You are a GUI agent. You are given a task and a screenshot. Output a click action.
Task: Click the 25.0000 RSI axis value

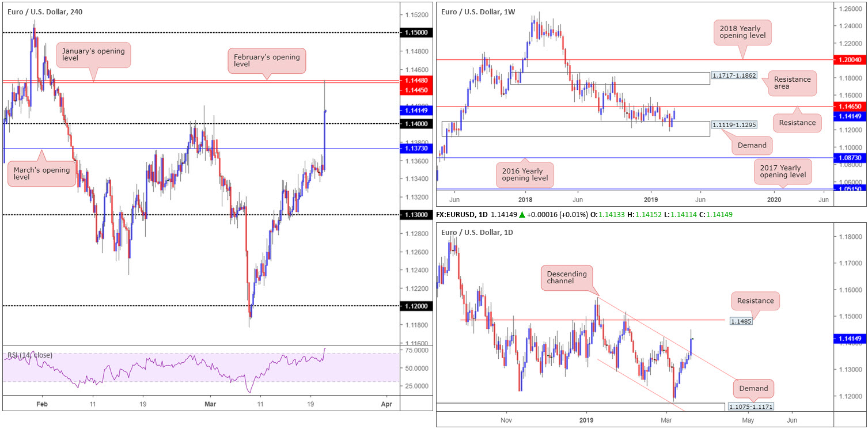pos(417,386)
